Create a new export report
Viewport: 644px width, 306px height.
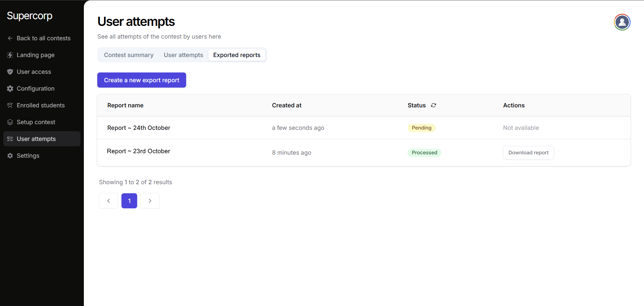click(142, 80)
